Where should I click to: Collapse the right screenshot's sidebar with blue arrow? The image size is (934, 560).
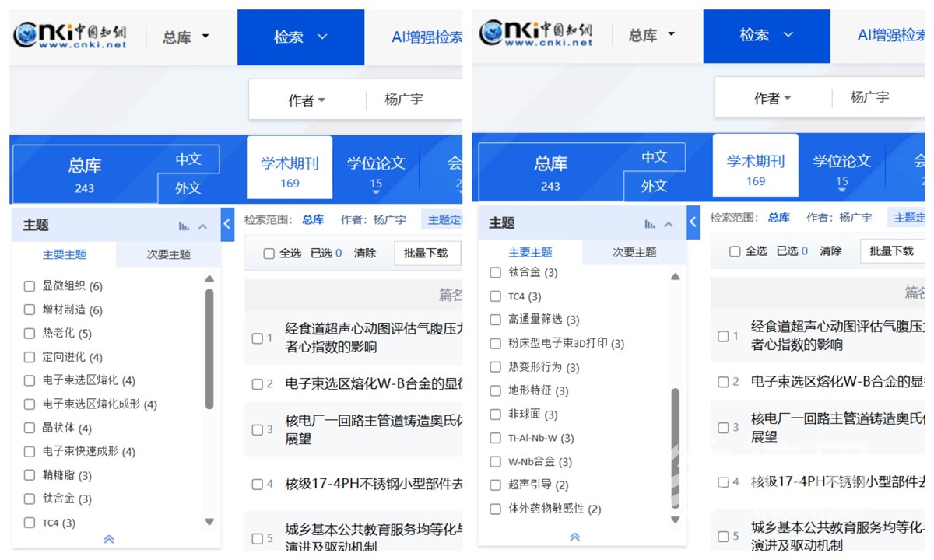[693, 222]
